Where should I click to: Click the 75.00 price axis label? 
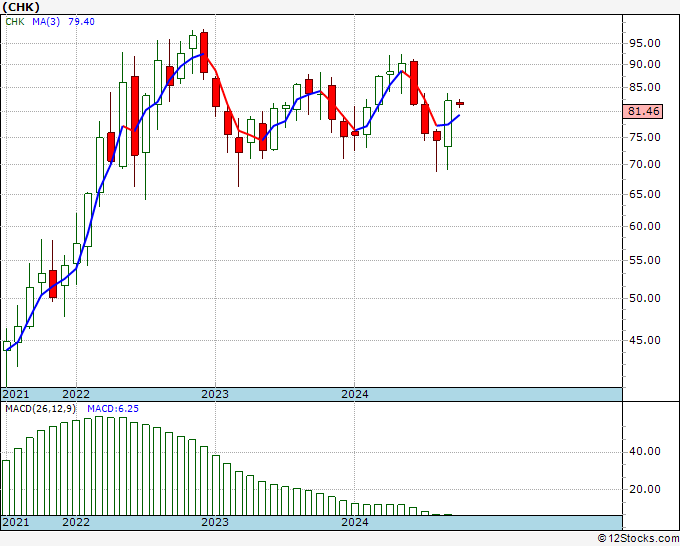click(x=644, y=137)
